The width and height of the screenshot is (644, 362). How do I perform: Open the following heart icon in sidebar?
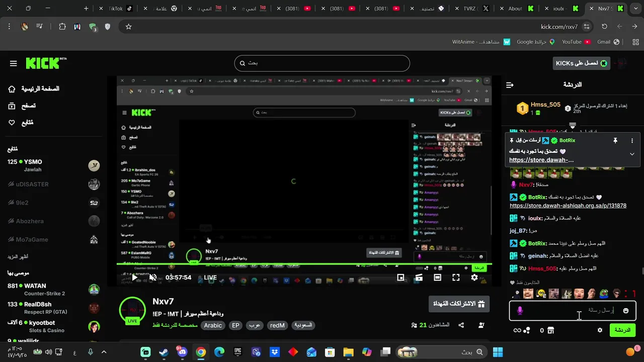tap(12, 123)
